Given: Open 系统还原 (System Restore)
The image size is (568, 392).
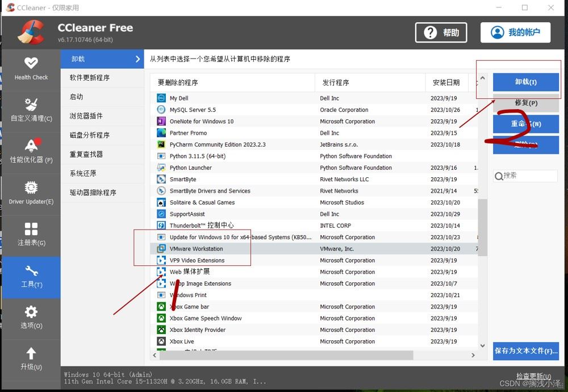Looking at the screenshot, I should (102, 173).
